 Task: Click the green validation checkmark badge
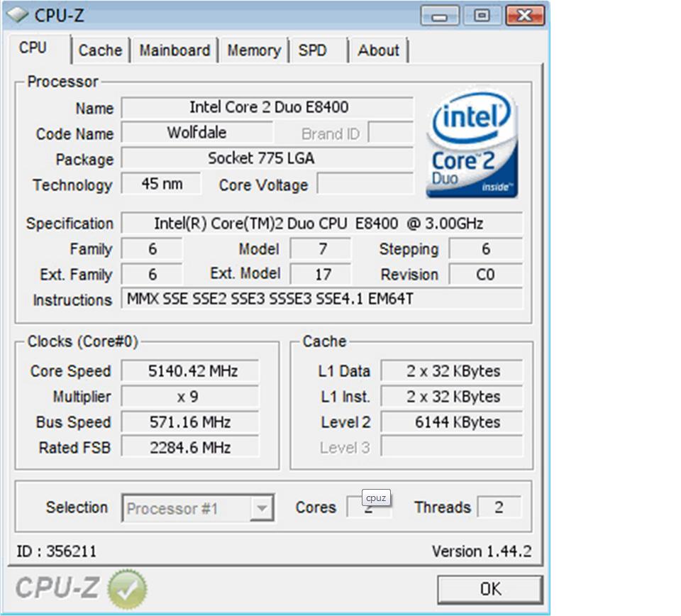[x=127, y=589]
